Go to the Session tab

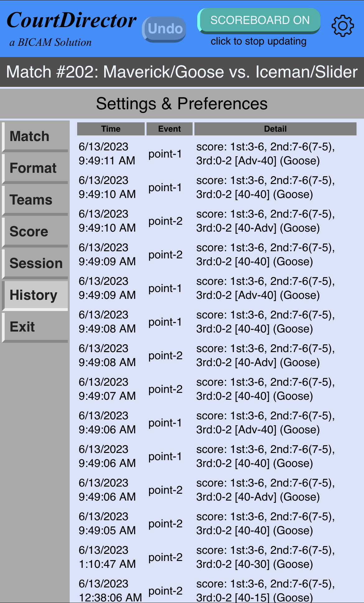tap(35, 263)
